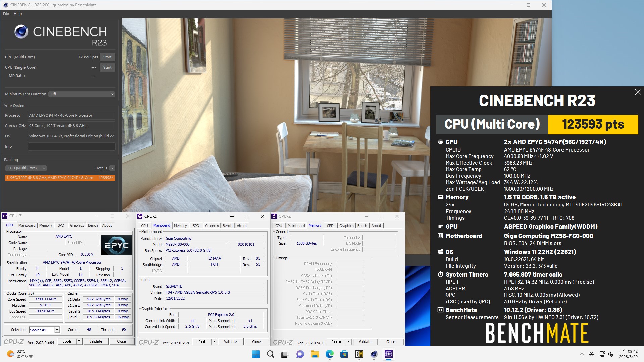
Task: Select the 96C/192T ranking entry
Action: (x=60, y=178)
